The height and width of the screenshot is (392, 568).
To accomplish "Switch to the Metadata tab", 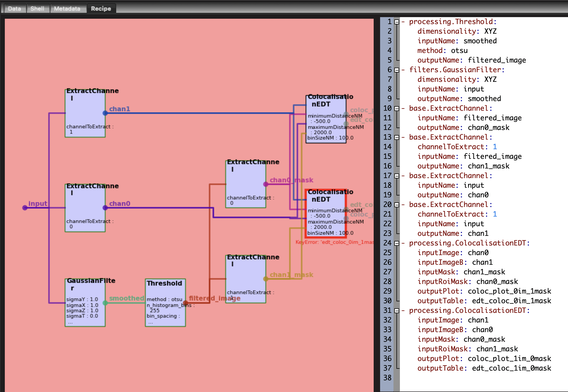I will pos(67,8).
